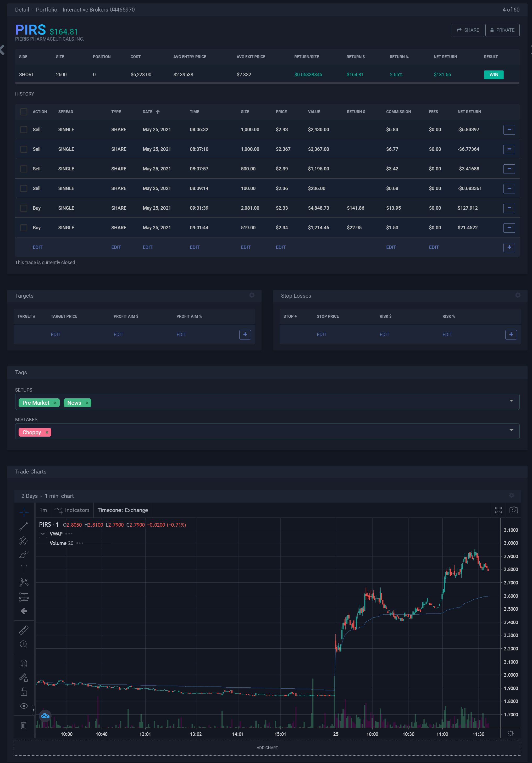Open fullscreen mode for the chart
The image size is (532, 763).
[x=498, y=510]
